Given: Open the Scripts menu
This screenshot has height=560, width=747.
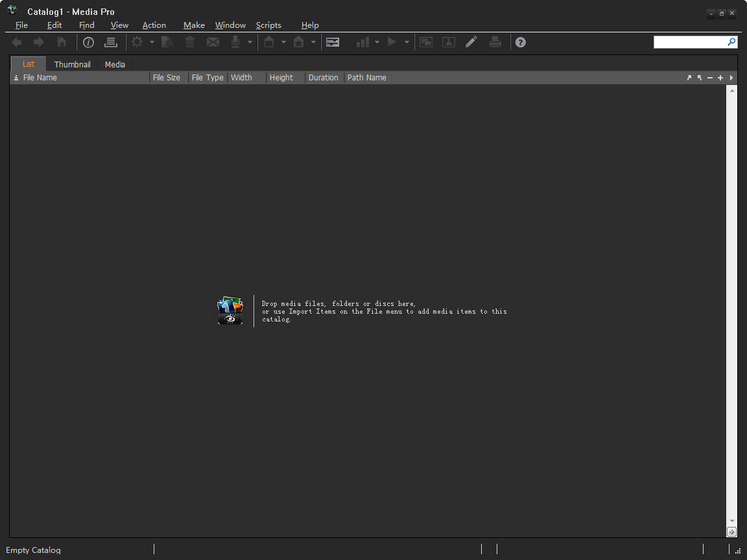Looking at the screenshot, I should pos(268,25).
